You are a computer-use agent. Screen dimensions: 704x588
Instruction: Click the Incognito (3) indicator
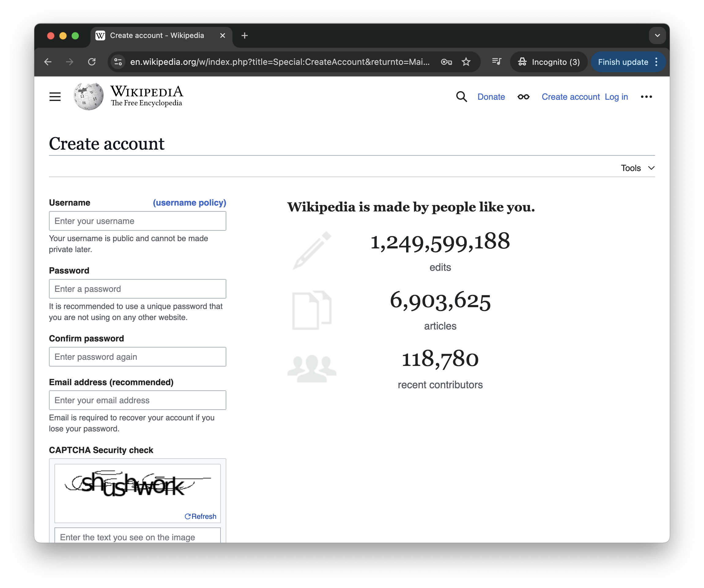(x=549, y=62)
